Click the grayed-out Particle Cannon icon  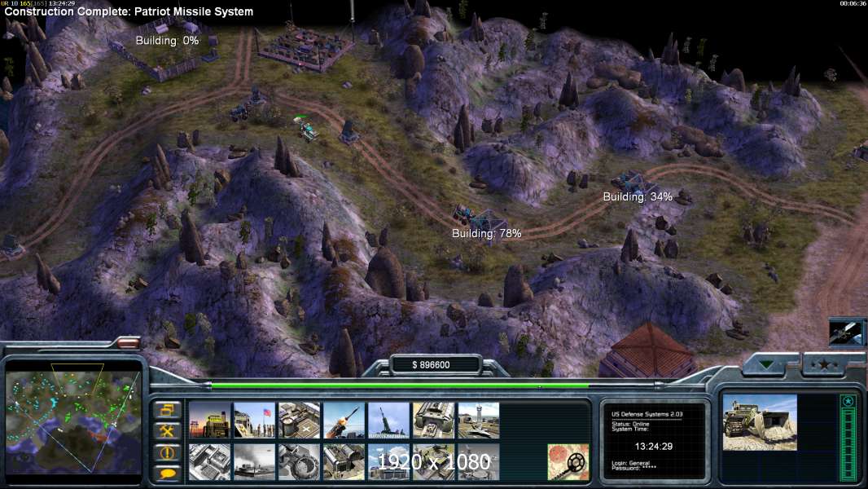click(299, 461)
